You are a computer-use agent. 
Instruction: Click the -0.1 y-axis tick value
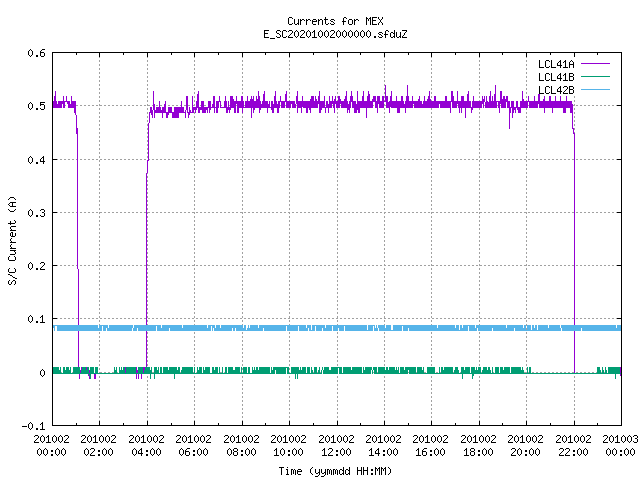click(x=33, y=426)
